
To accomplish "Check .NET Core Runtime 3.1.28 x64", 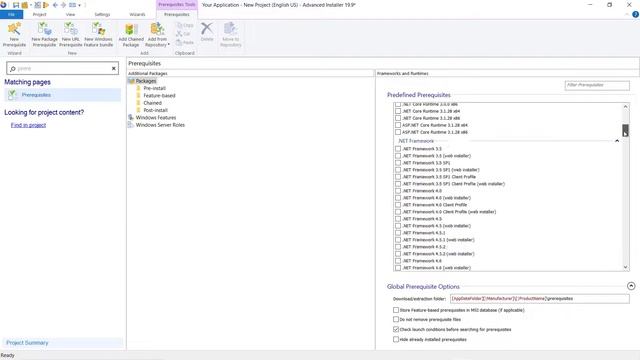I will 398,111.
